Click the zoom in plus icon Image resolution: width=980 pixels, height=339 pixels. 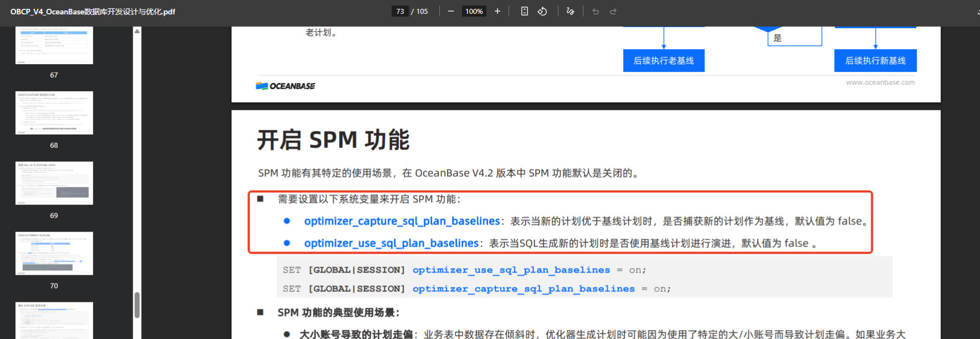497,12
